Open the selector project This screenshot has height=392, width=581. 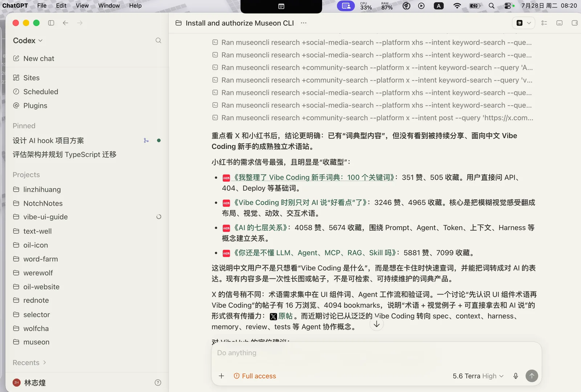[87, 315]
